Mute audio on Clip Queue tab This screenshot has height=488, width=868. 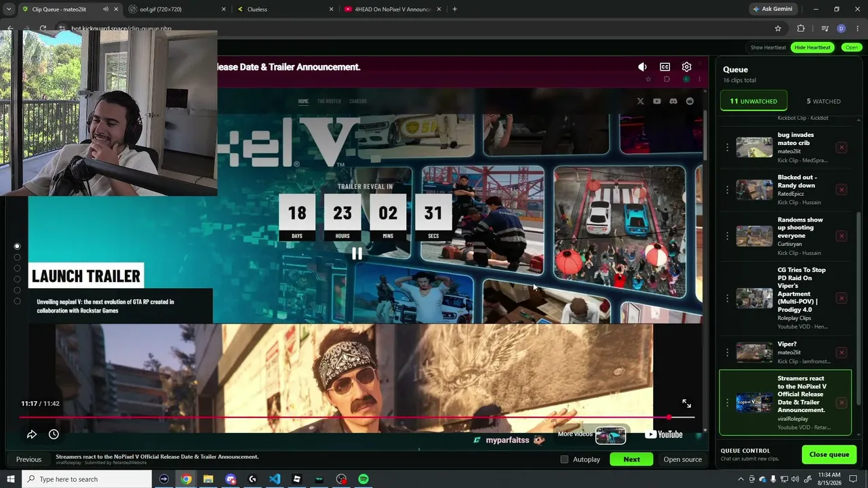[105, 9]
